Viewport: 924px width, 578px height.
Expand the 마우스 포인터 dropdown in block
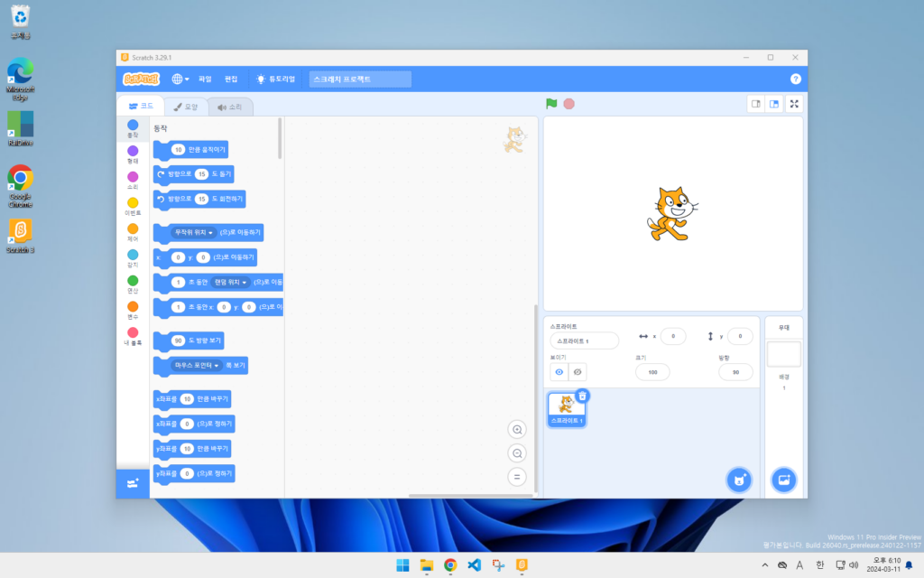click(217, 366)
